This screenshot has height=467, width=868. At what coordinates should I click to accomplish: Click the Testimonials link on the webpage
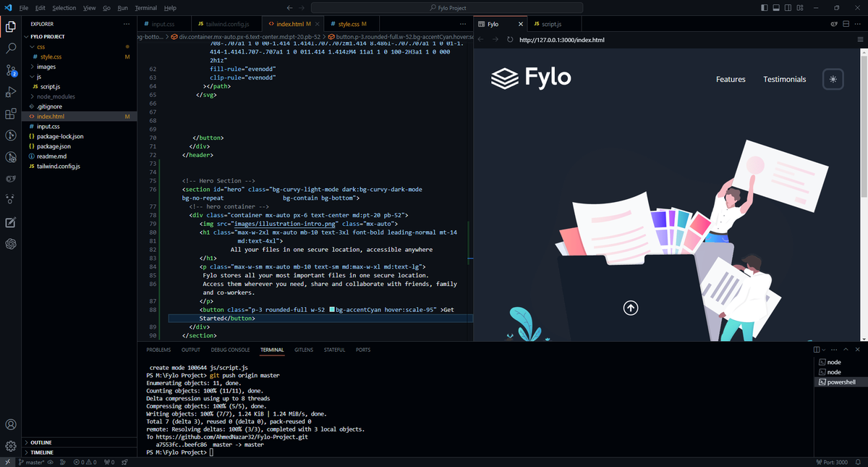(x=785, y=80)
